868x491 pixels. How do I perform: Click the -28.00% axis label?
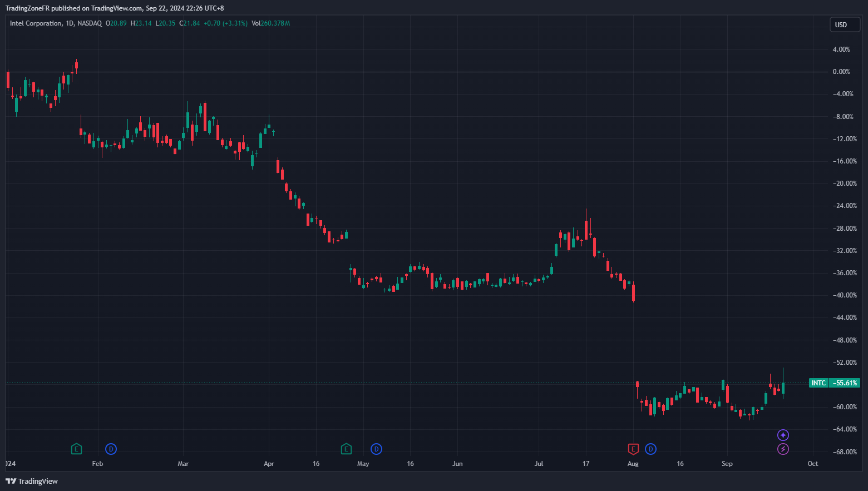[845, 229]
